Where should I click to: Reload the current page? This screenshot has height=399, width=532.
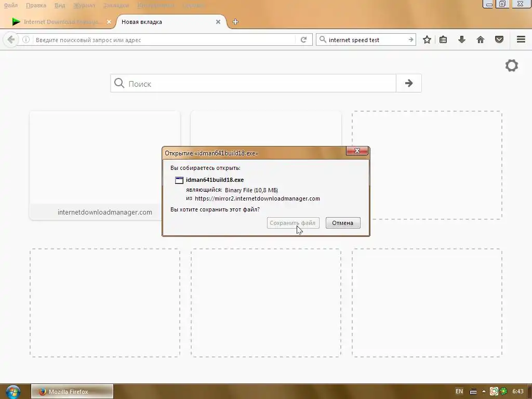[303, 39]
